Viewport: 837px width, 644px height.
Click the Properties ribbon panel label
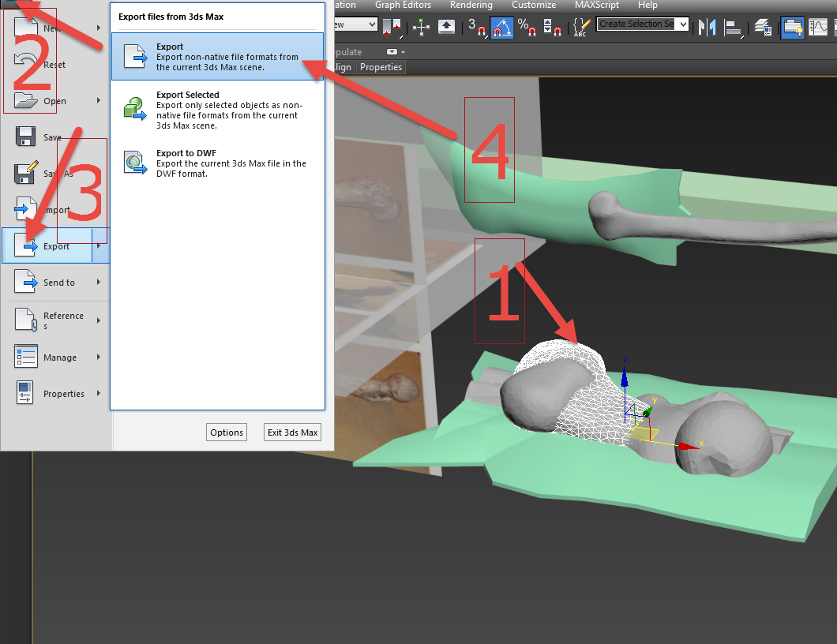pos(381,67)
